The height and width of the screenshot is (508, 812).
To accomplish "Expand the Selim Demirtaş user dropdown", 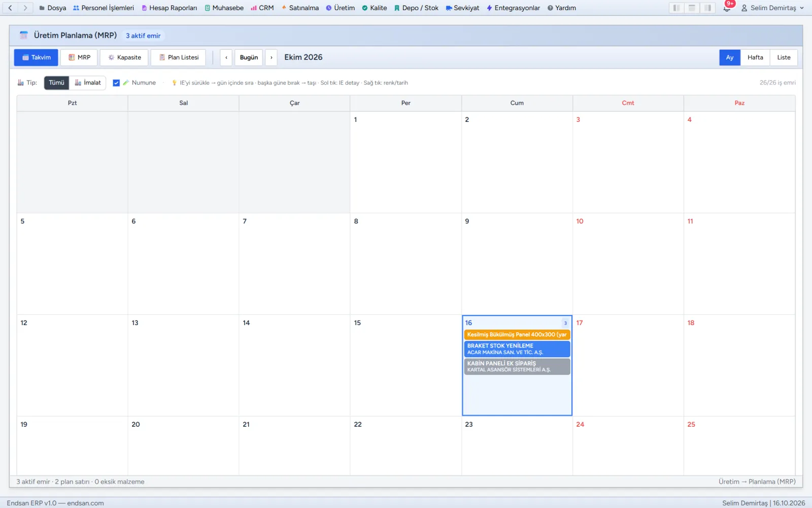I will tap(773, 8).
